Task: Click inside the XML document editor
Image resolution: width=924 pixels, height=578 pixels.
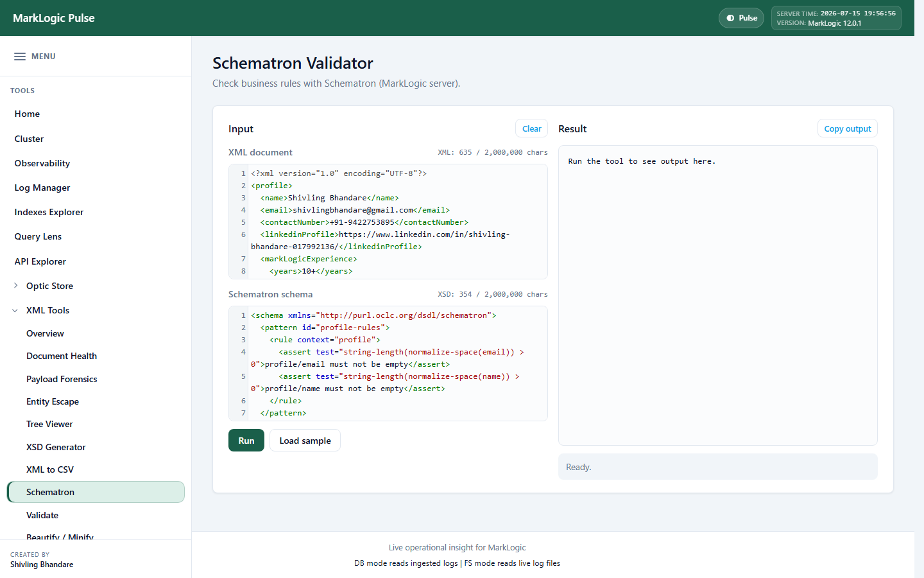Action: click(388, 222)
